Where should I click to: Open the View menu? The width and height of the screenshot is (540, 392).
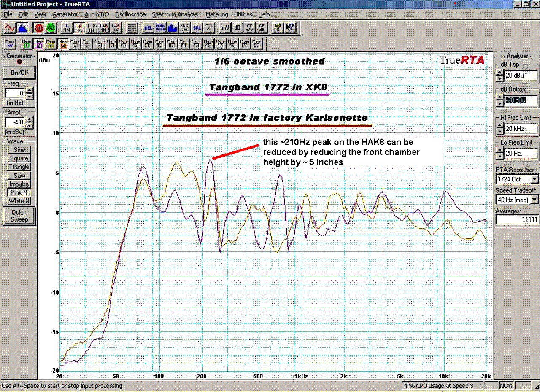pos(40,14)
